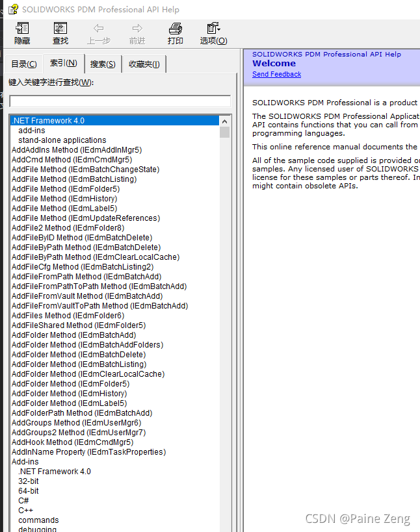Select AddFolder Method (IEdmBatchAddFolders)

pos(88,345)
